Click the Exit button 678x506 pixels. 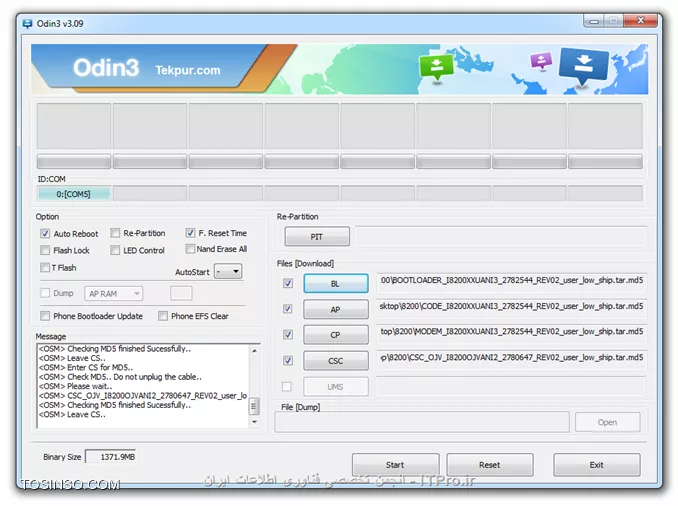[x=597, y=465]
